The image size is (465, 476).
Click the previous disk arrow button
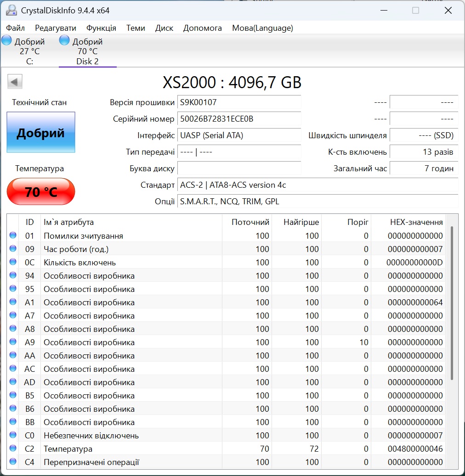tap(15, 82)
